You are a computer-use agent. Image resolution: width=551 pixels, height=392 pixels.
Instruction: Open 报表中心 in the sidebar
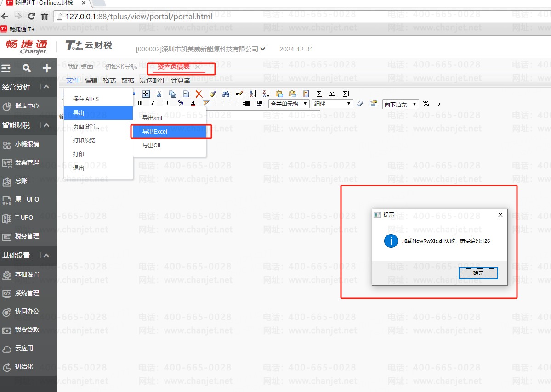[x=27, y=106]
